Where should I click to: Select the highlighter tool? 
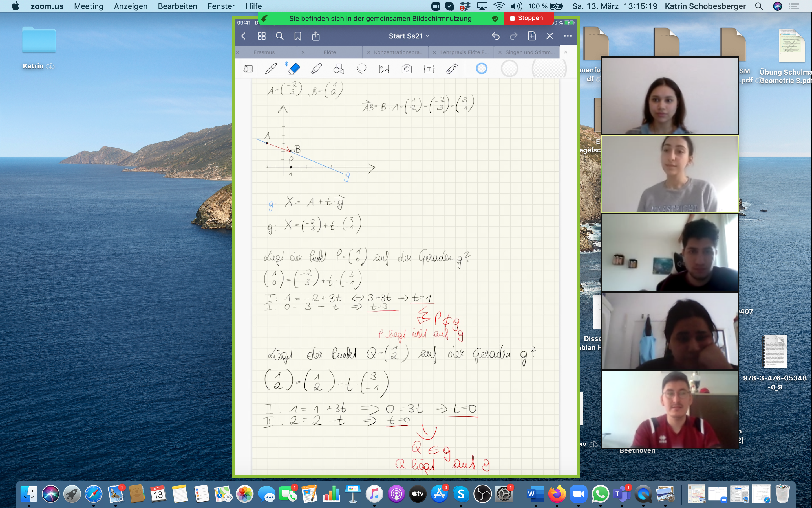(x=316, y=69)
